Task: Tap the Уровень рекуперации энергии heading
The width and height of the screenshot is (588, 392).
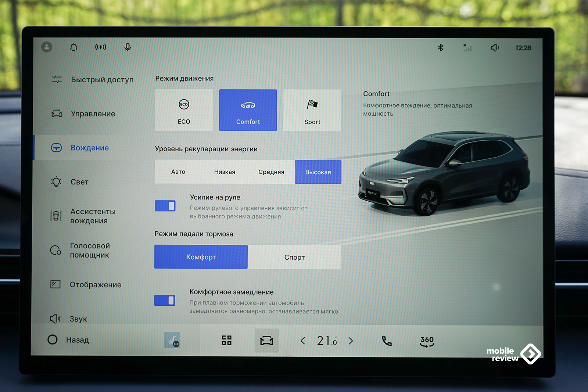Action: [x=206, y=149]
